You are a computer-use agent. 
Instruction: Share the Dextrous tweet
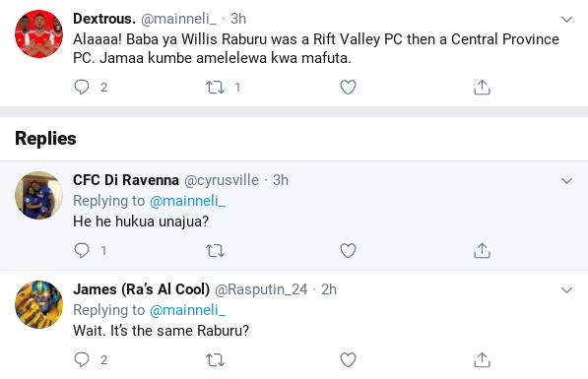(x=482, y=87)
